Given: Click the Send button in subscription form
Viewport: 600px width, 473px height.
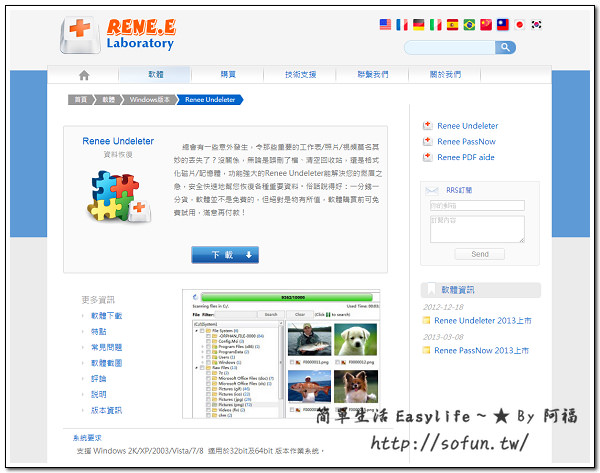Looking at the screenshot, I should tap(480, 254).
